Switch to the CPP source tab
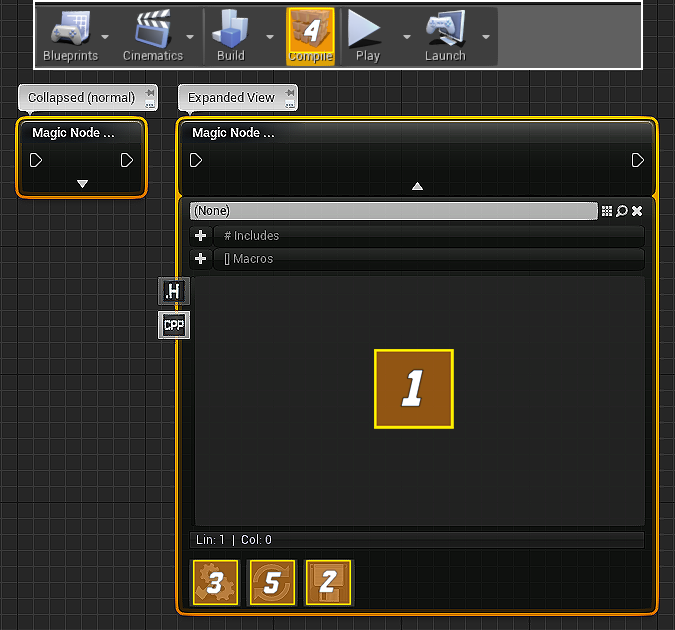The image size is (675, 630). coord(173,325)
